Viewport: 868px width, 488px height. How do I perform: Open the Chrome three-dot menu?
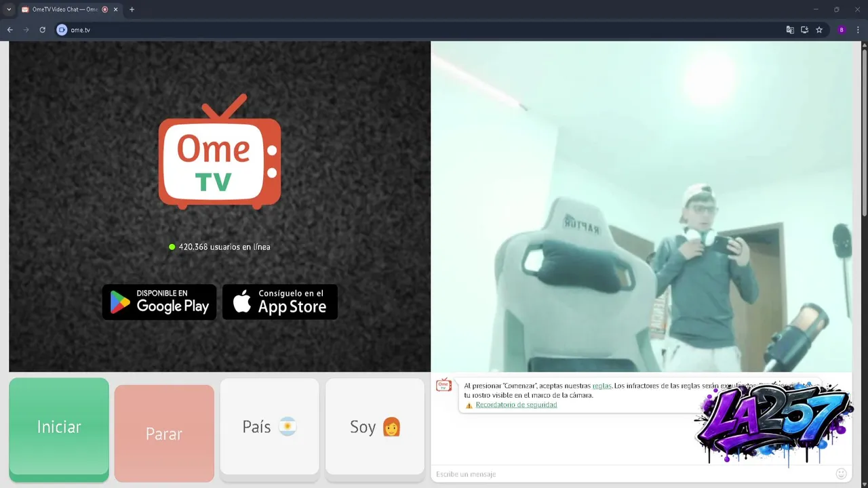[858, 30]
